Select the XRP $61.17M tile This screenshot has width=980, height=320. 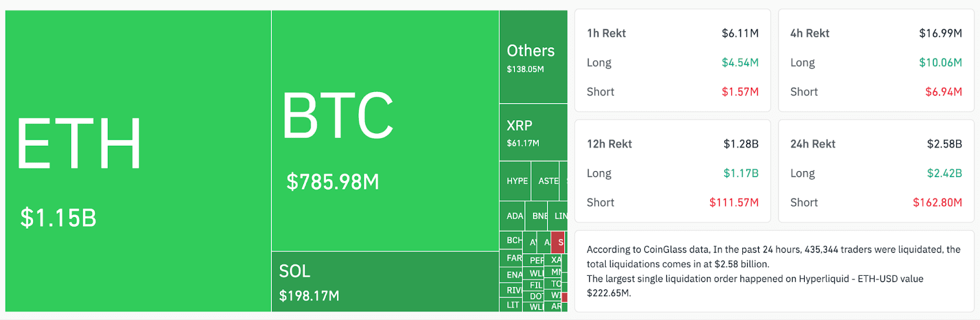click(533, 132)
